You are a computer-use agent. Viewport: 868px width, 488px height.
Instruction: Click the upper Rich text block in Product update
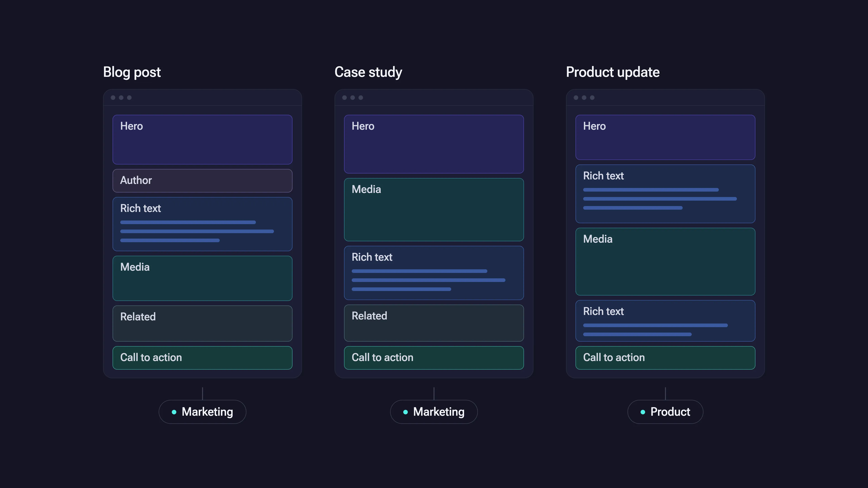point(665,194)
